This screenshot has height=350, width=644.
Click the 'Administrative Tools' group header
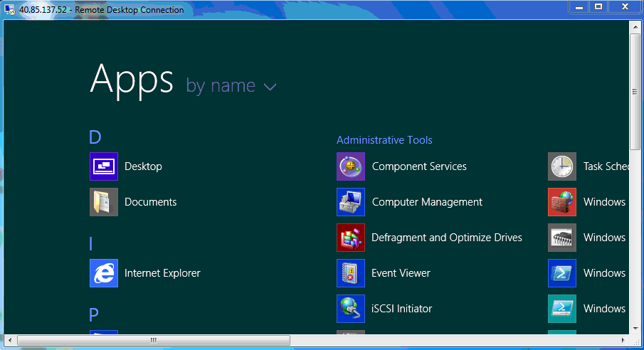384,140
